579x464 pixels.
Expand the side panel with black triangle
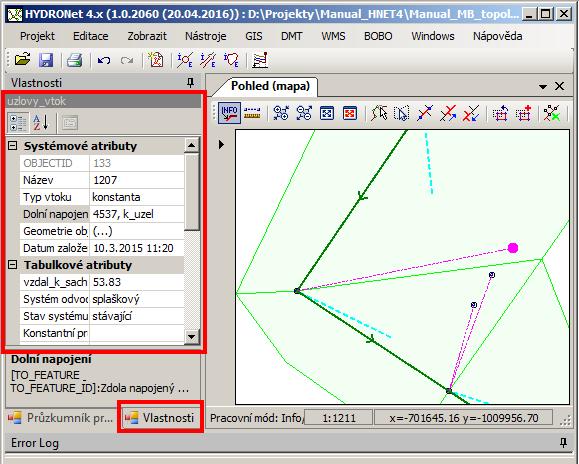tap(221, 144)
